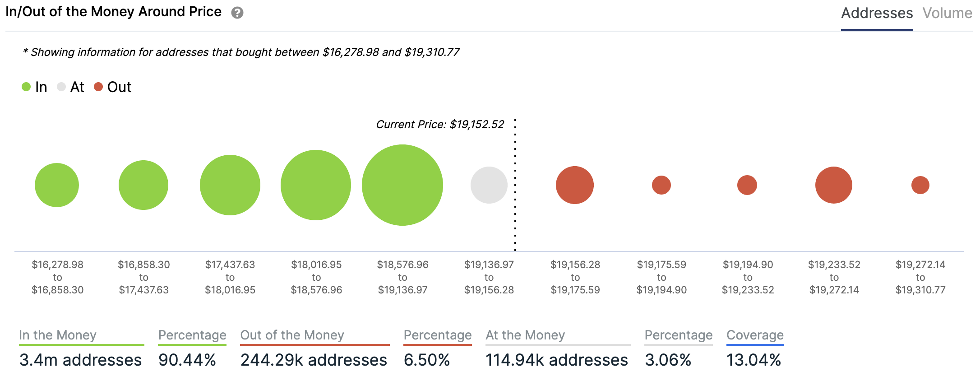The width and height of the screenshot is (980, 381).
Task: Click the largest green bubble
Action: [402, 185]
